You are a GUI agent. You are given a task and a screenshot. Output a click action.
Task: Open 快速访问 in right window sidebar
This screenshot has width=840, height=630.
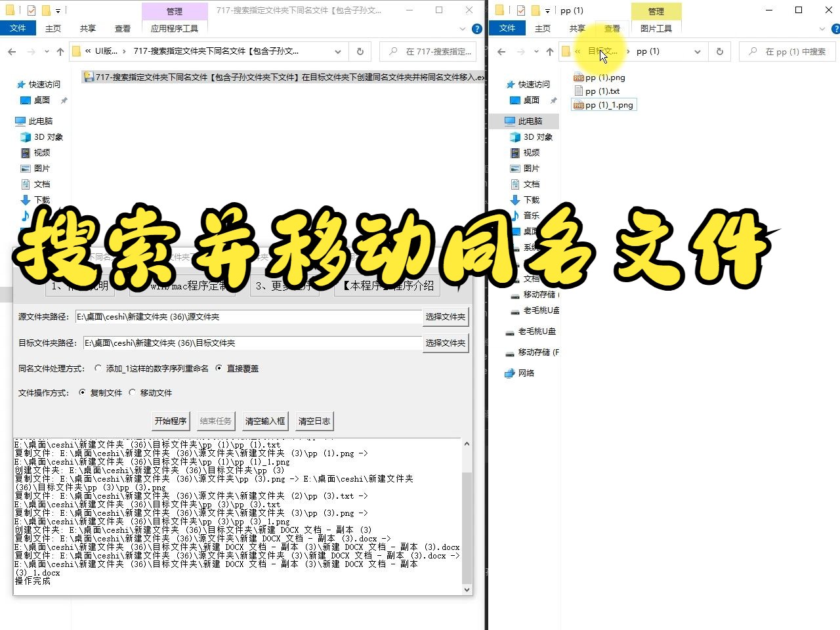click(x=528, y=84)
